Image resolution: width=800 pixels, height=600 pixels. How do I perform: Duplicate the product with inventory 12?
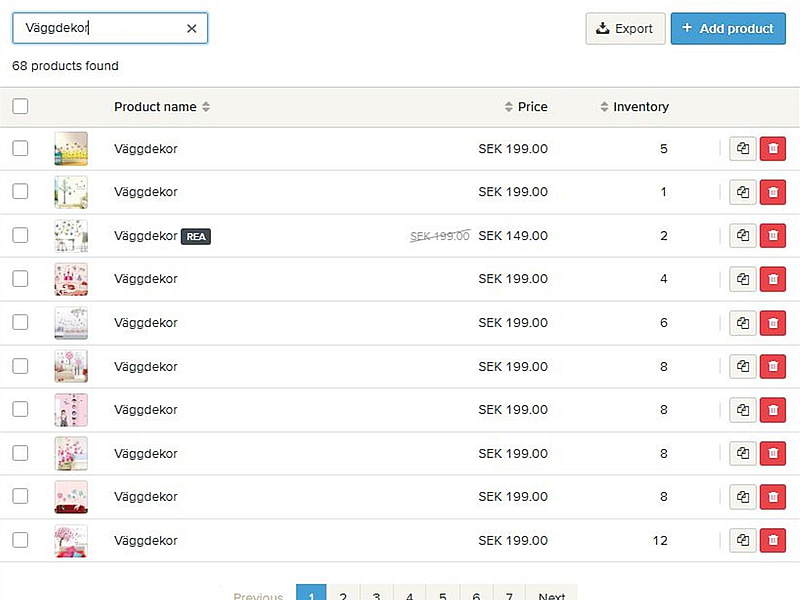(x=743, y=541)
